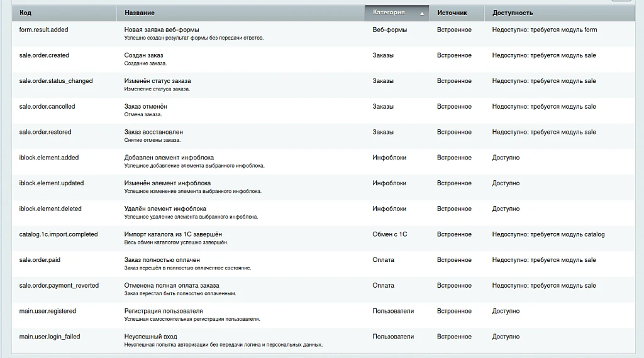644x358 pixels.
Task: Click Доступно in iblock.element.updated row
Action: pyautogui.click(x=506, y=183)
